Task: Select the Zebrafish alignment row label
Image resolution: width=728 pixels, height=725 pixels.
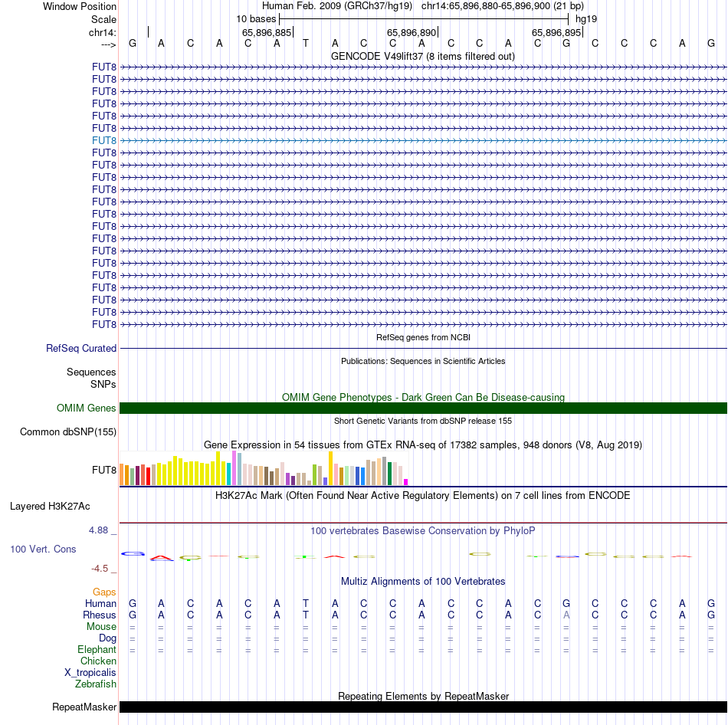Action: coord(96,684)
